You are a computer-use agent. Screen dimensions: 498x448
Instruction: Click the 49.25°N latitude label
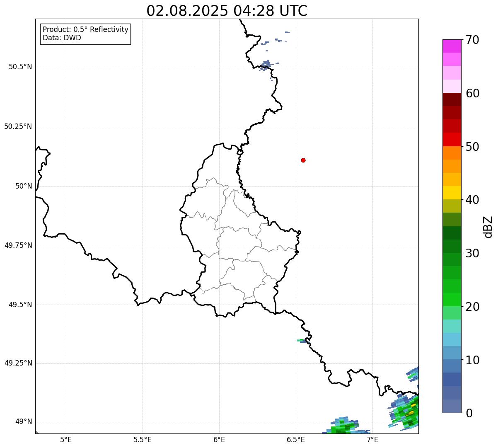pyautogui.click(x=18, y=363)
